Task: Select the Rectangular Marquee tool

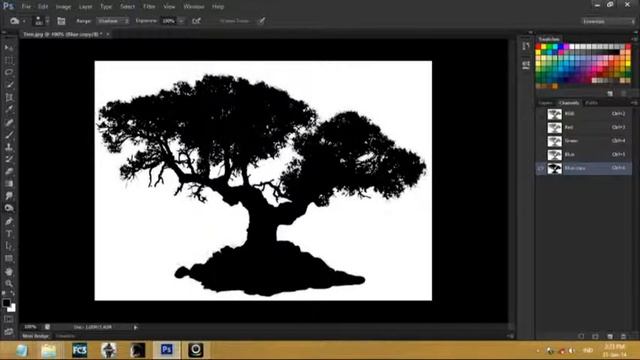Action: pos(9,60)
